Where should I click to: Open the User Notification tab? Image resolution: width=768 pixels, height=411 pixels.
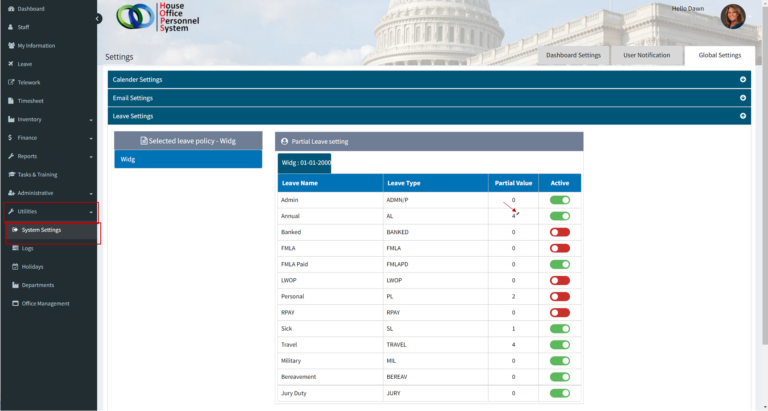click(646, 55)
